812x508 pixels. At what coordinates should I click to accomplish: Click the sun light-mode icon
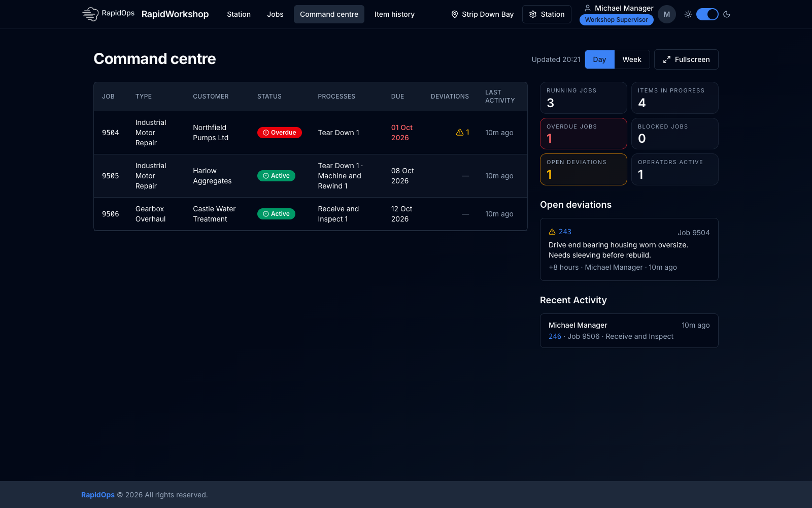(x=688, y=14)
